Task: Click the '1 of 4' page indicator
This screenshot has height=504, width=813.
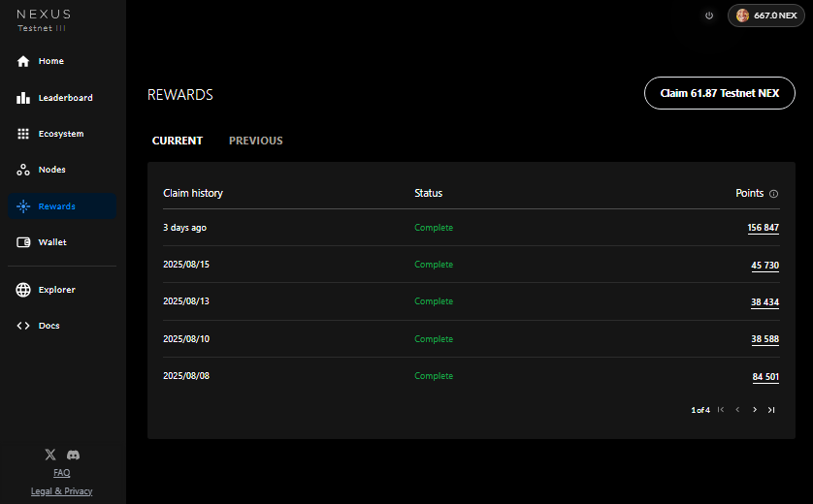Action: [x=699, y=410]
